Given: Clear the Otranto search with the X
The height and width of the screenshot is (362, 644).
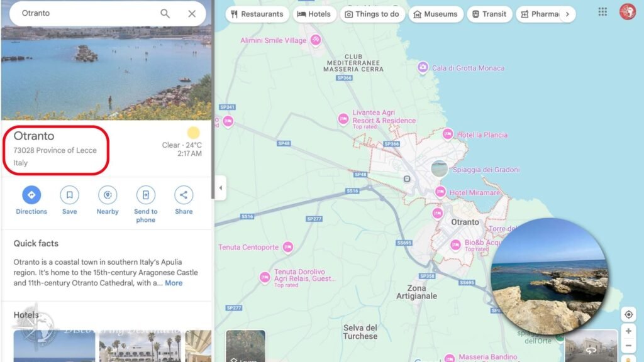Looking at the screenshot, I should 192,14.
